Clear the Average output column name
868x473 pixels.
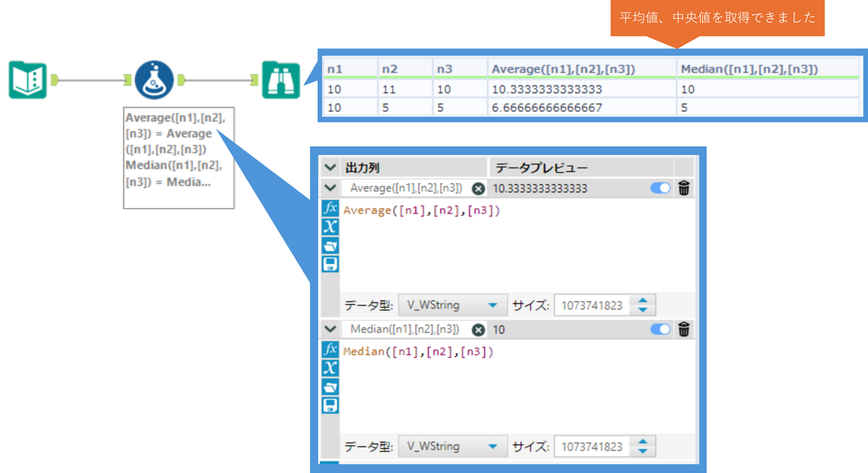coord(478,189)
